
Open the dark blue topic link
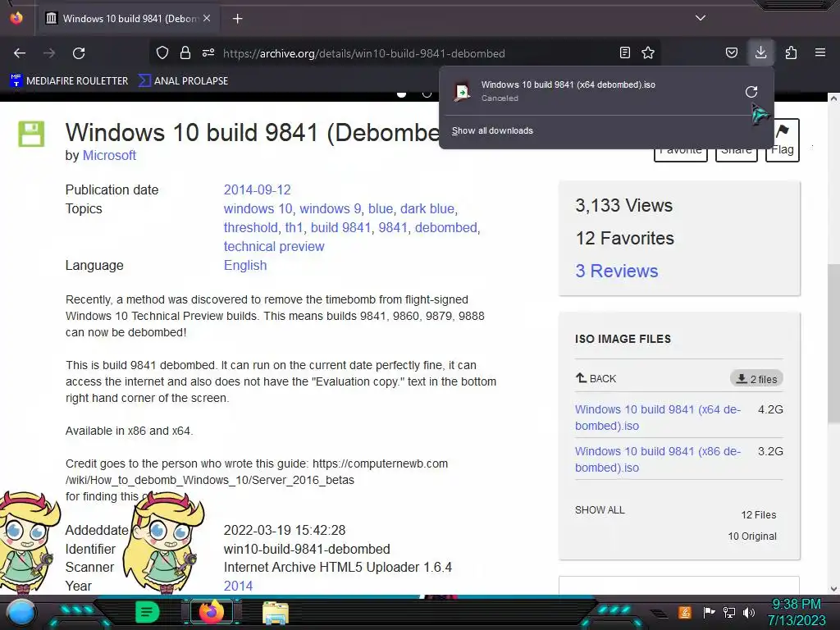click(427, 208)
